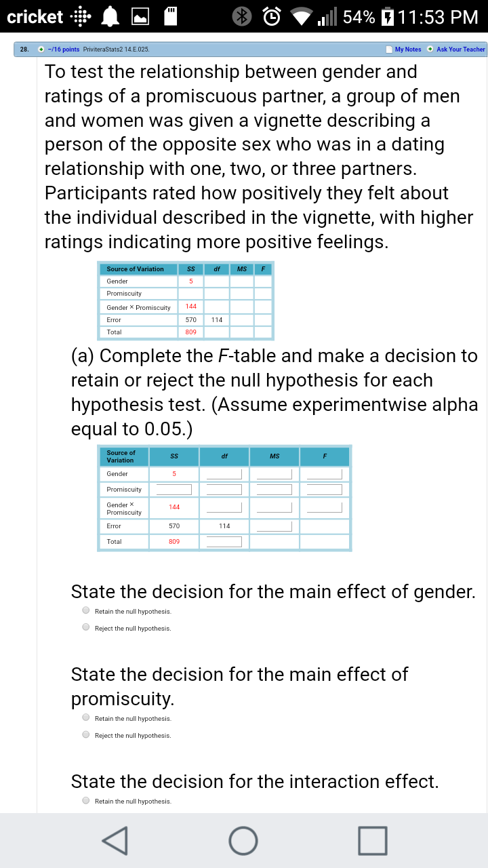Click the Total df input field

click(x=224, y=542)
